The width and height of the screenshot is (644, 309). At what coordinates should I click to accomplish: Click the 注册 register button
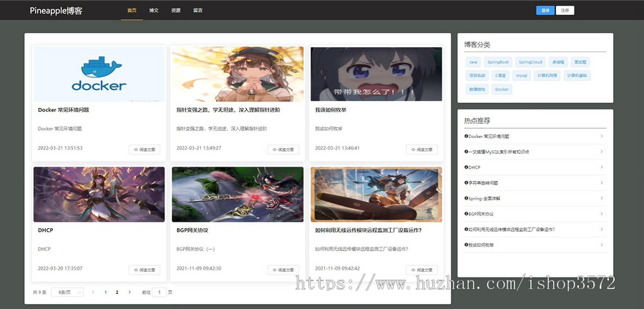click(565, 10)
